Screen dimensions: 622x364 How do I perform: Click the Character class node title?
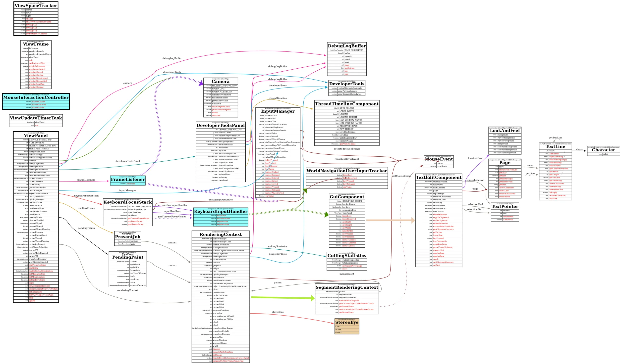click(603, 150)
